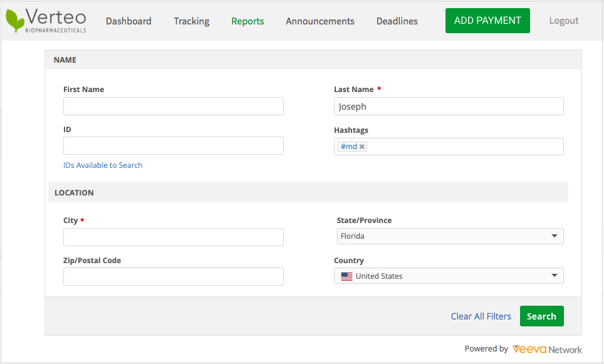This screenshot has height=364, width=604.
Task: Remove the #md hashtag tag
Action: 362,147
